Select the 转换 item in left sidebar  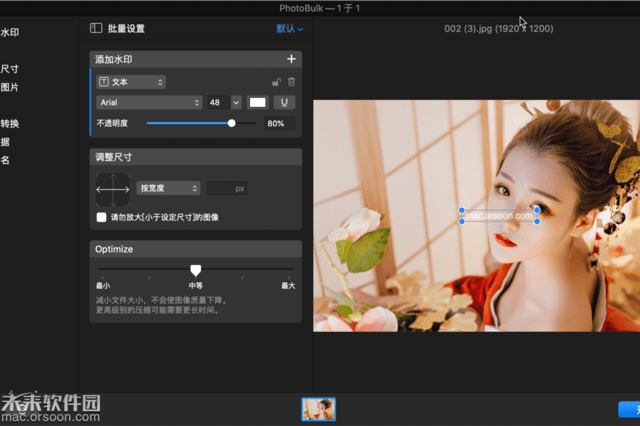(10, 123)
